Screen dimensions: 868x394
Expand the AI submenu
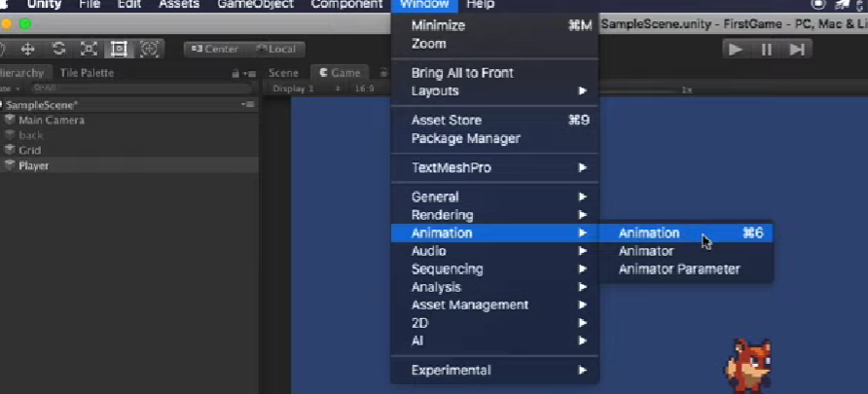[x=494, y=340]
